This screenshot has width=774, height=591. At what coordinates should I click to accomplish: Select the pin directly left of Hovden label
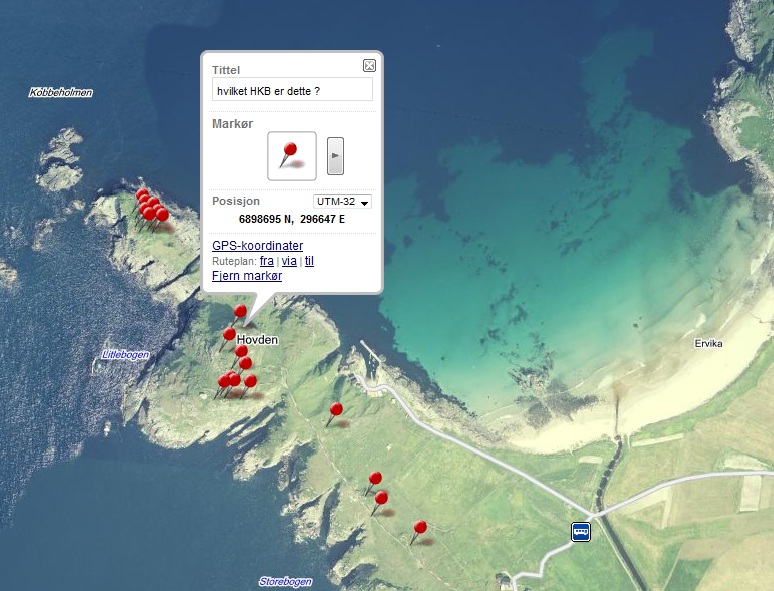pos(229,335)
